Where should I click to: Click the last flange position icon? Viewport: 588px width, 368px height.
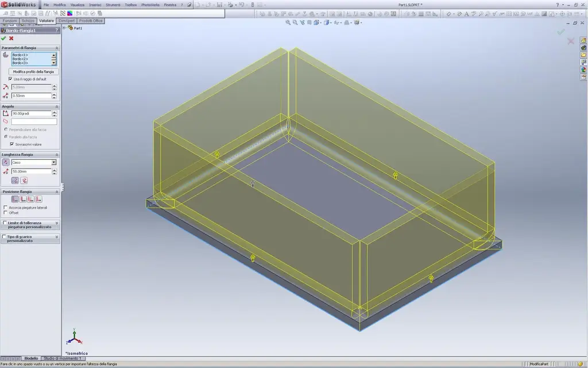[x=38, y=199]
